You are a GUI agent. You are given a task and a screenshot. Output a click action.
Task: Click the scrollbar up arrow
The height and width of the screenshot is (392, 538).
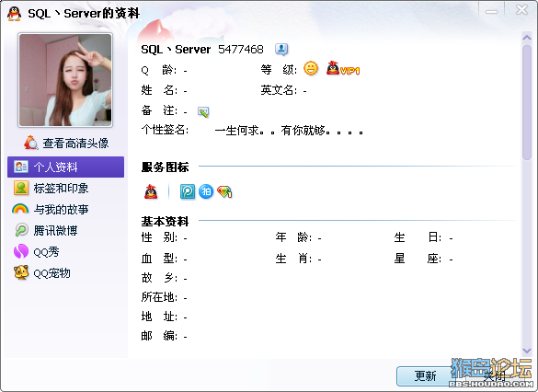click(x=527, y=37)
